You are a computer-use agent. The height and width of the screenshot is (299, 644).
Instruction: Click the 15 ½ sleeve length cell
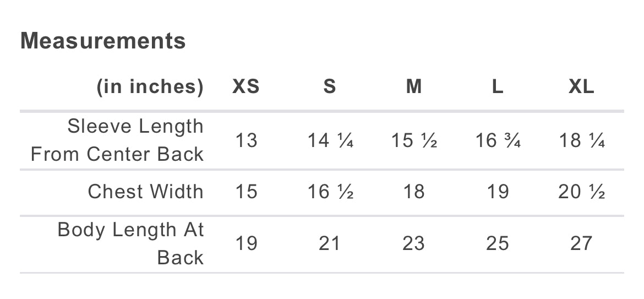(414, 140)
